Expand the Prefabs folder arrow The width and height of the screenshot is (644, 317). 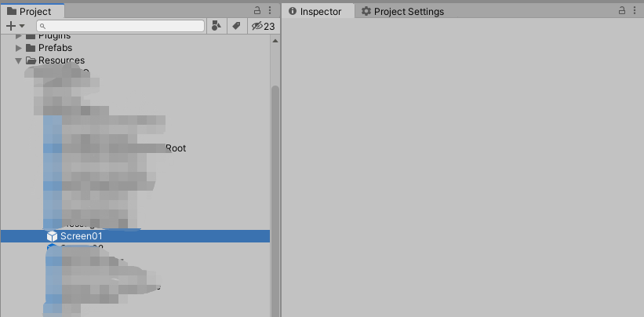pos(19,48)
